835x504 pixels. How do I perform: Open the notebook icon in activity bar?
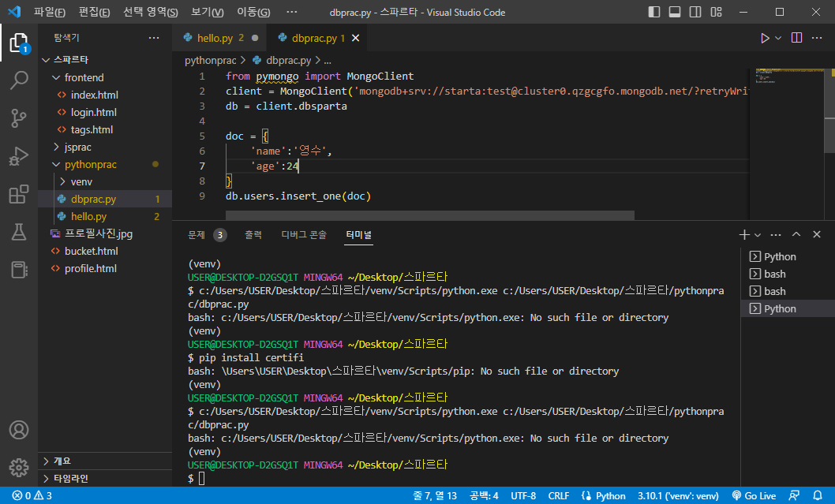[x=19, y=270]
